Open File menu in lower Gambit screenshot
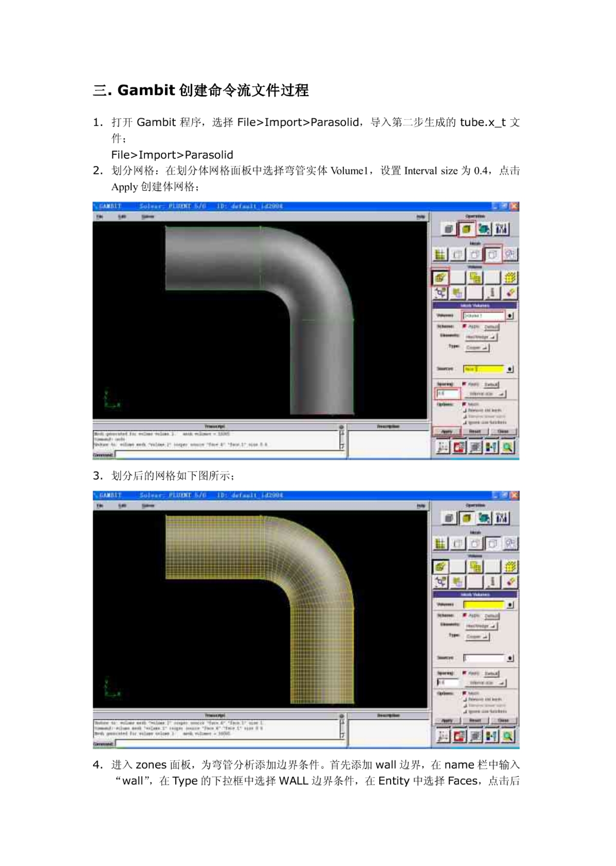Image resolution: width=616 pixels, height=866 pixels. [99, 505]
